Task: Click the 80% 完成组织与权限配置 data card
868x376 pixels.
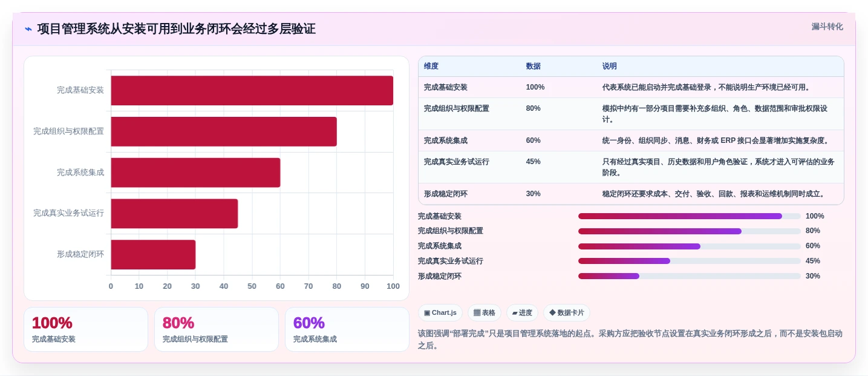Action: [x=217, y=329]
